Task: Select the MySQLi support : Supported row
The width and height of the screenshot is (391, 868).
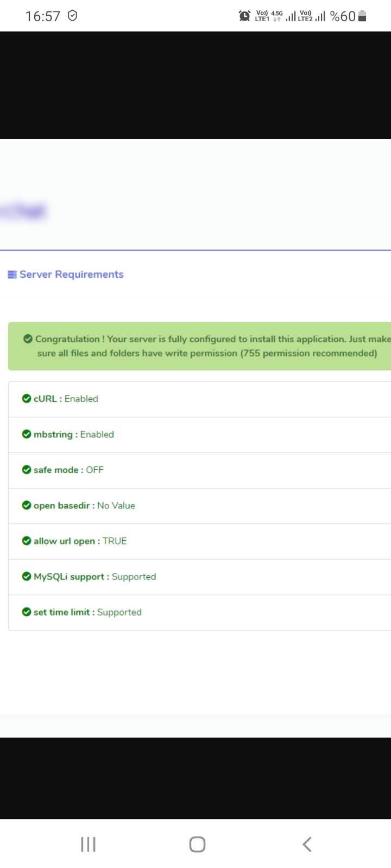Action: pos(200,577)
